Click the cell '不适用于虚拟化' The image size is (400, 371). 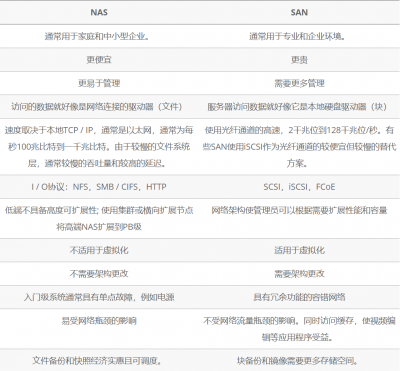pyautogui.click(x=99, y=250)
